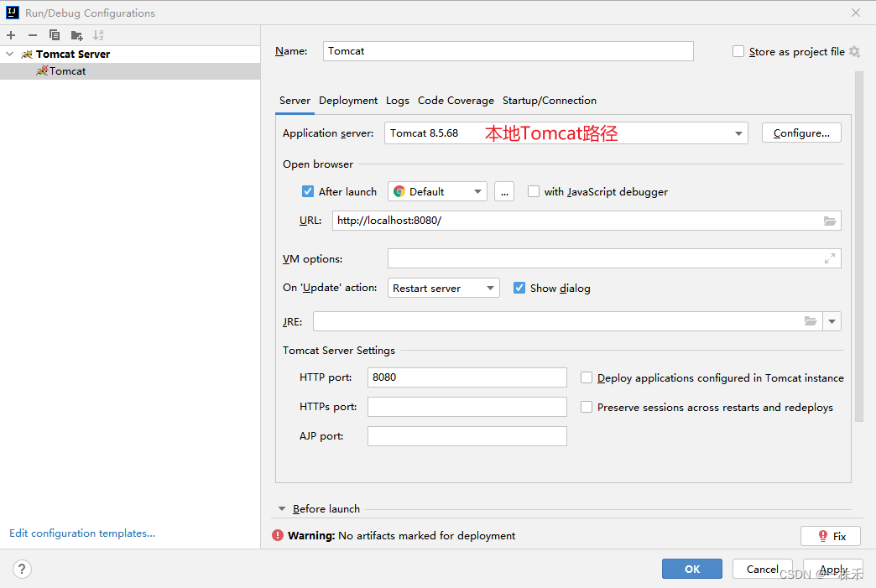Switch to the Server tab

pos(295,101)
